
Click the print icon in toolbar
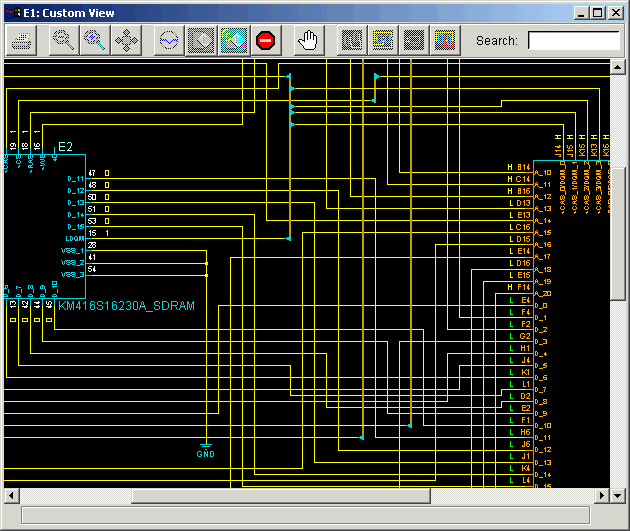tap(21, 41)
